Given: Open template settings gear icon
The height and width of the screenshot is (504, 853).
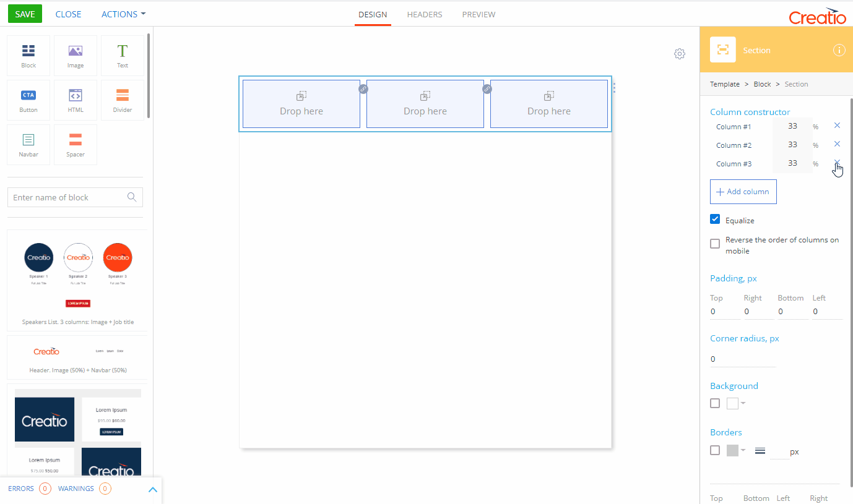Looking at the screenshot, I should click(x=680, y=54).
